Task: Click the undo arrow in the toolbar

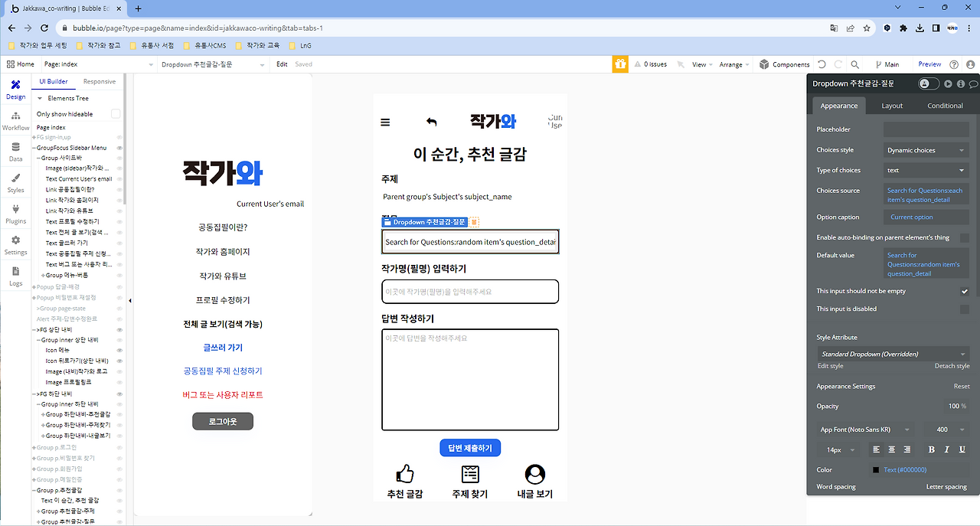Action: 821,64
